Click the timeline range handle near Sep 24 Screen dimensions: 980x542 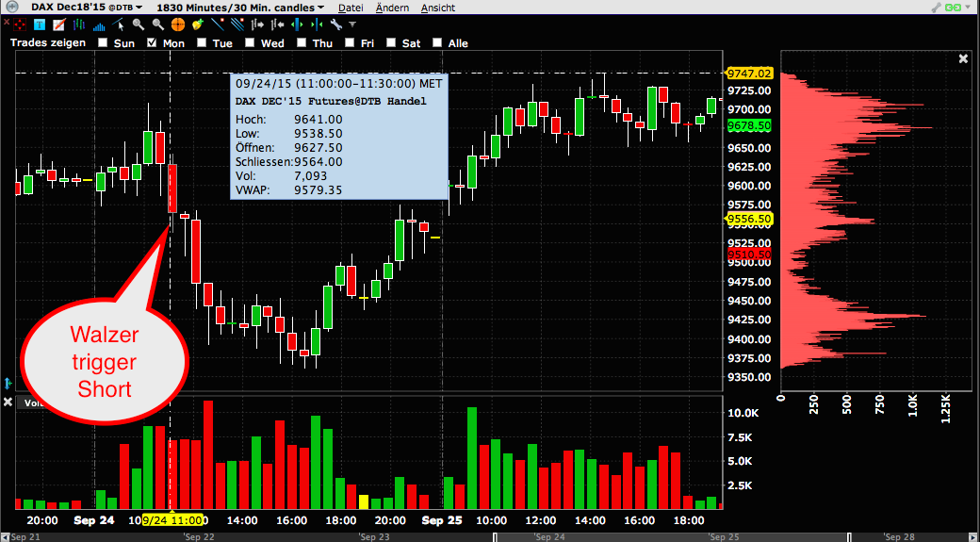tap(496, 537)
